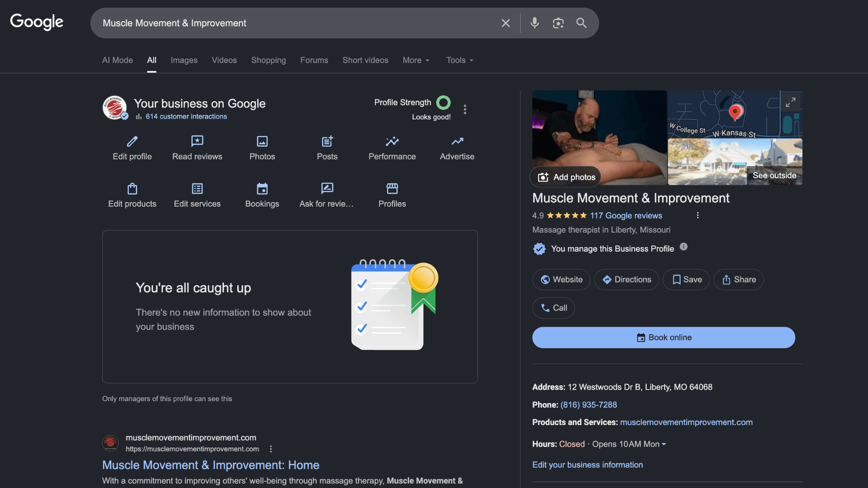Viewport: 868px width, 488px height.
Task: Click phone number (816) 935-7288
Action: [589, 405]
